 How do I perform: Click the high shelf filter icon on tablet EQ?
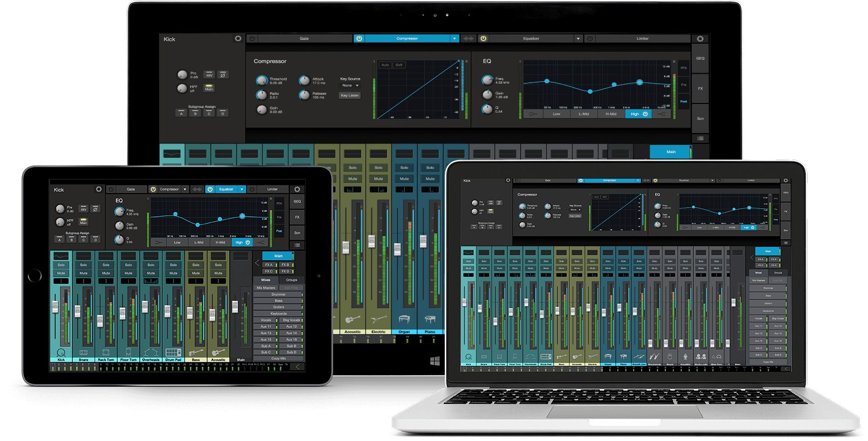pyautogui.click(x=261, y=243)
